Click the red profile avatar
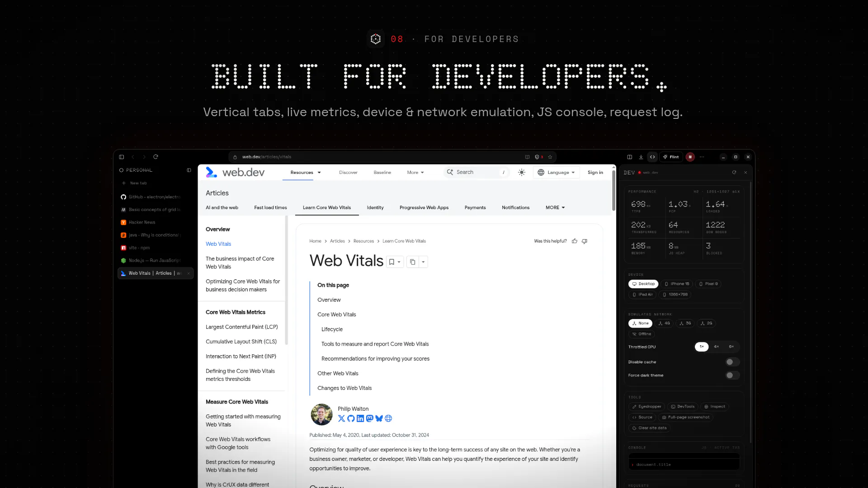Viewport: 868px width, 488px height. (x=690, y=157)
